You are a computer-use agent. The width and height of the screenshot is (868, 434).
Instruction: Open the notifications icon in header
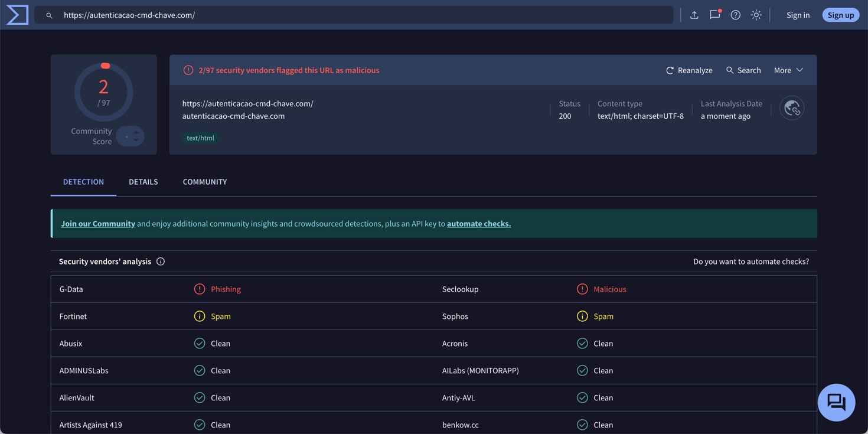(714, 15)
